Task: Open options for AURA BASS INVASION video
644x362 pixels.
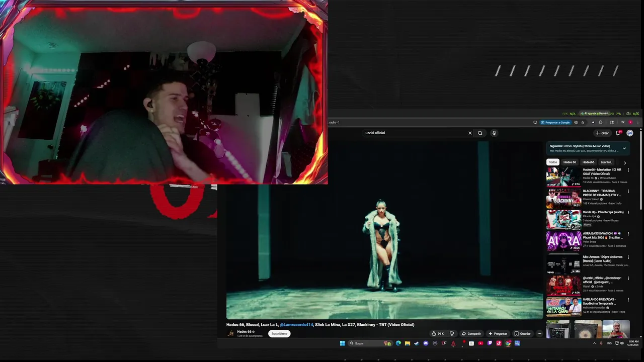Action: pos(628,234)
